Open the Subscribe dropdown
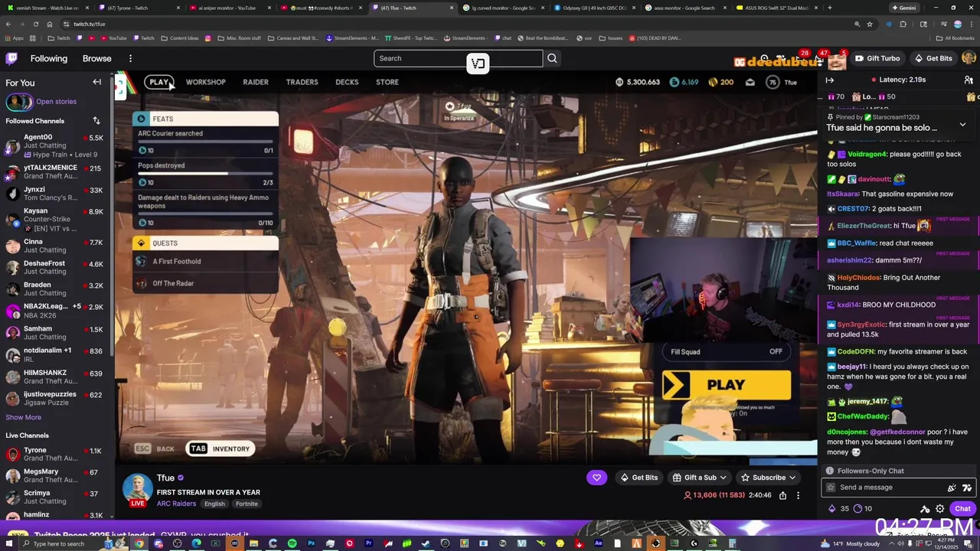 point(769,478)
